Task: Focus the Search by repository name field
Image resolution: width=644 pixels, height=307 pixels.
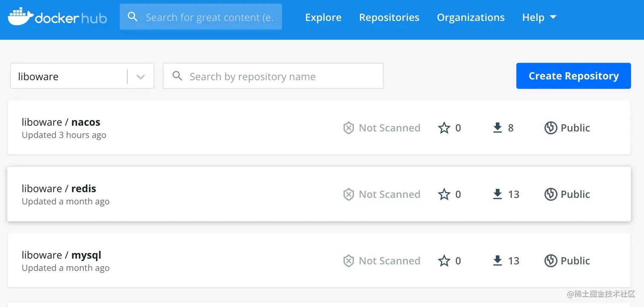Action: pos(281,77)
